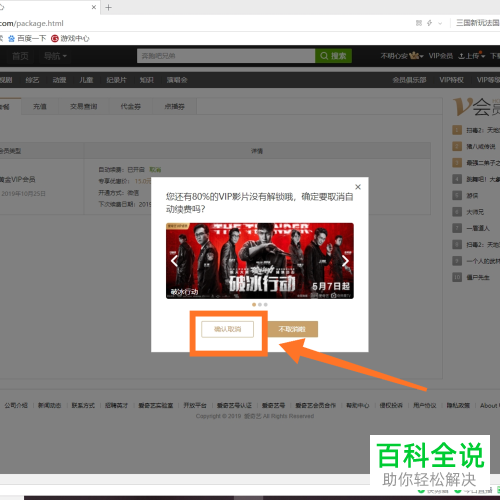Viewport: 500px width, 500px height.
Task: Open a new browser tab
Action: click(108, 7)
